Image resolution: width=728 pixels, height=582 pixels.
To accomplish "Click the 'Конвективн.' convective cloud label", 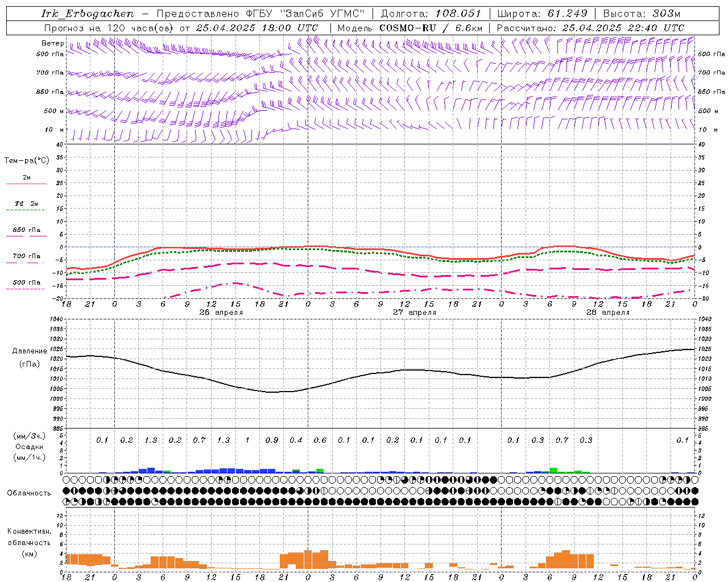I will 29,531.
